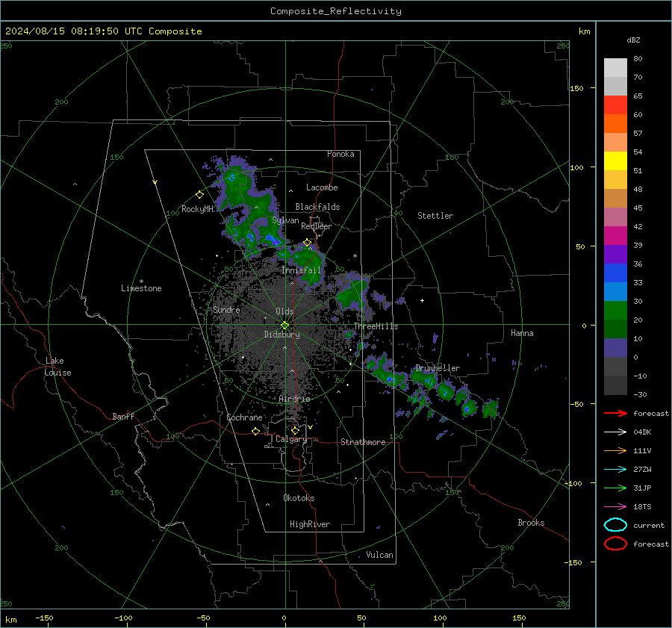Click the yellow diamond marker near RockyMH
The image size is (672, 628).
199,195
